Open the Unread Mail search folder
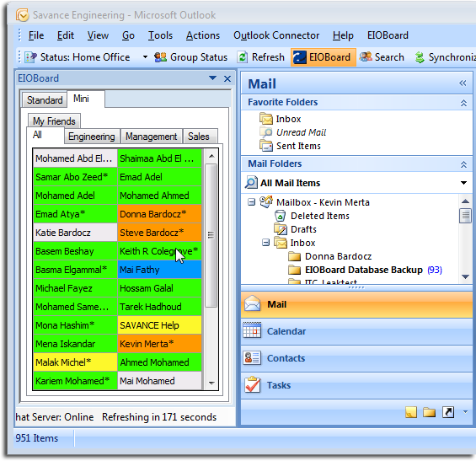Screen dimensions: 476x461 [x=293, y=132]
